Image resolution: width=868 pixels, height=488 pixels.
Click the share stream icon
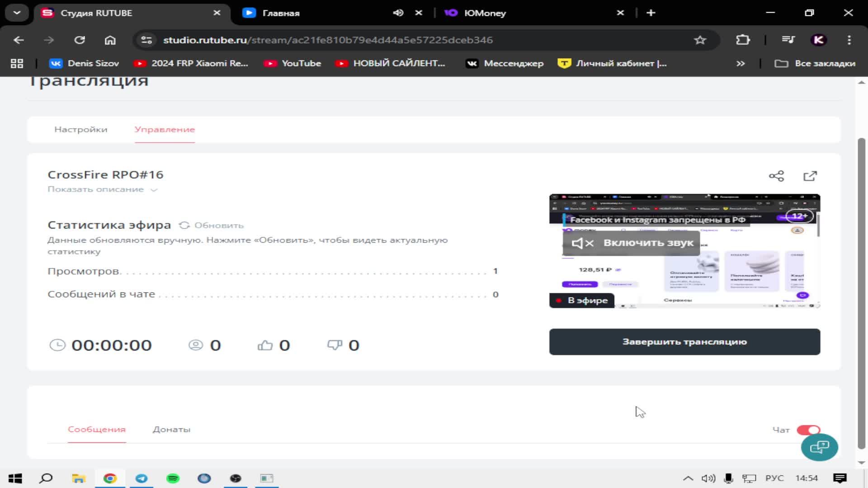click(776, 176)
